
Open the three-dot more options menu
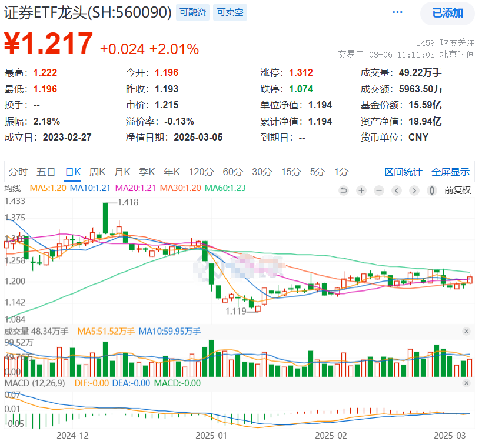(x=398, y=12)
